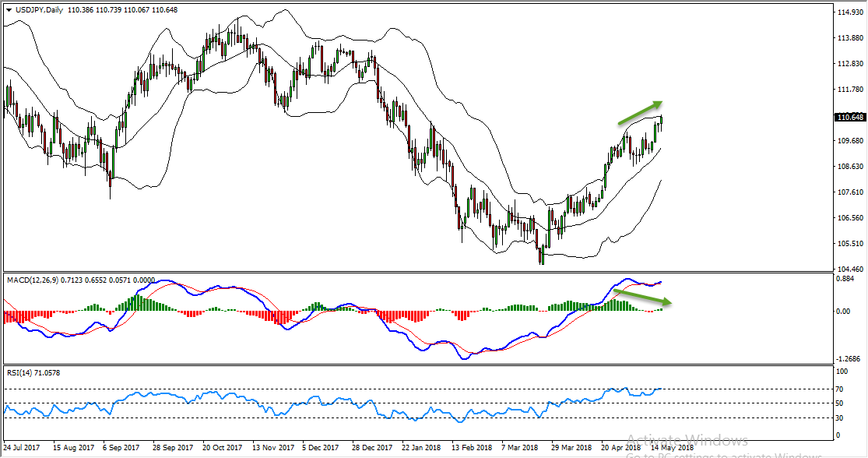Screen dimensions: 868x458
Task: Click the 0.884 MACD scale value
Action: coord(846,280)
